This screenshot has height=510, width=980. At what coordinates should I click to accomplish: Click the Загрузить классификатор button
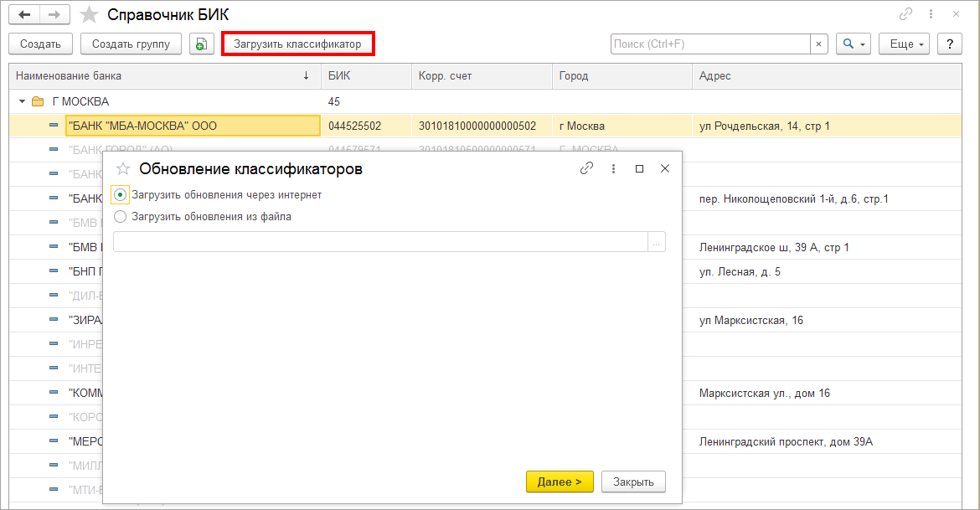[297, 44]
